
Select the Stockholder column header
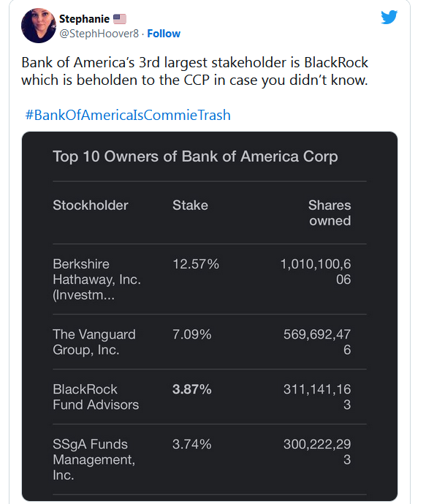(91, 206)
